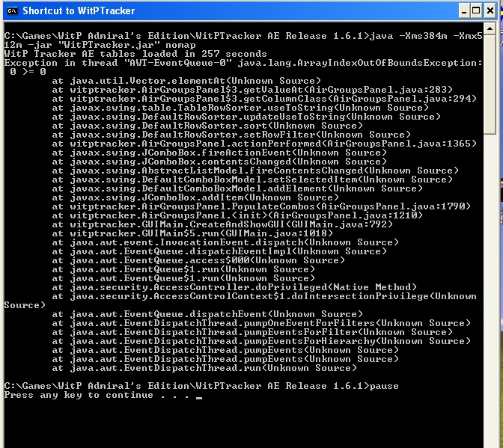
Task: Click the 'AirGroupsPanel.<init>' stack line
Action: pos(237,215)
